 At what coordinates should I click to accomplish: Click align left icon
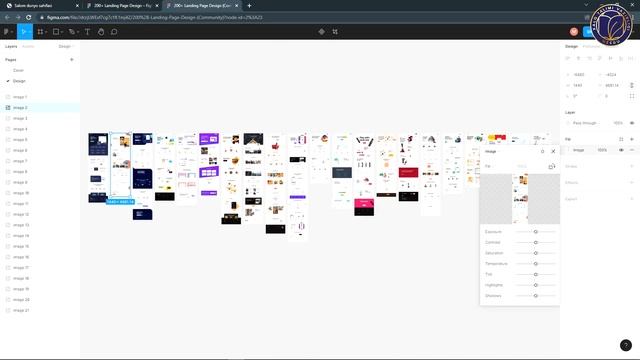point(568,58)
